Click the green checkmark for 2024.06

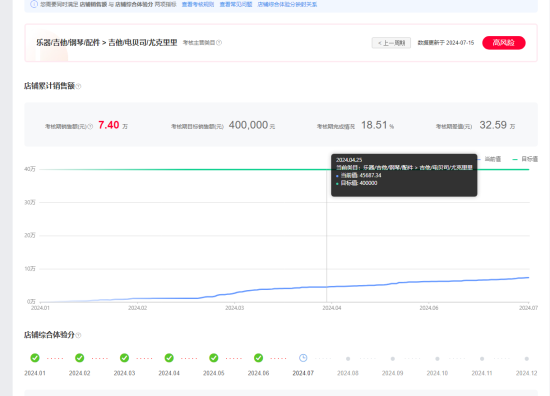259,358
